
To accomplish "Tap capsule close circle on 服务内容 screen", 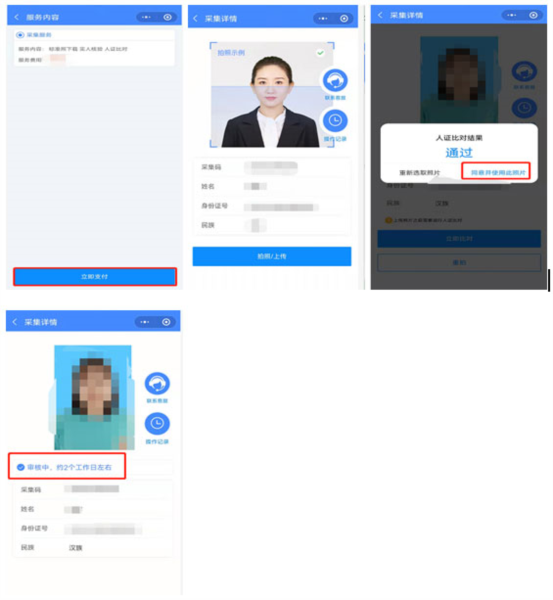I will pyautogui.click(x=168, y=17).
